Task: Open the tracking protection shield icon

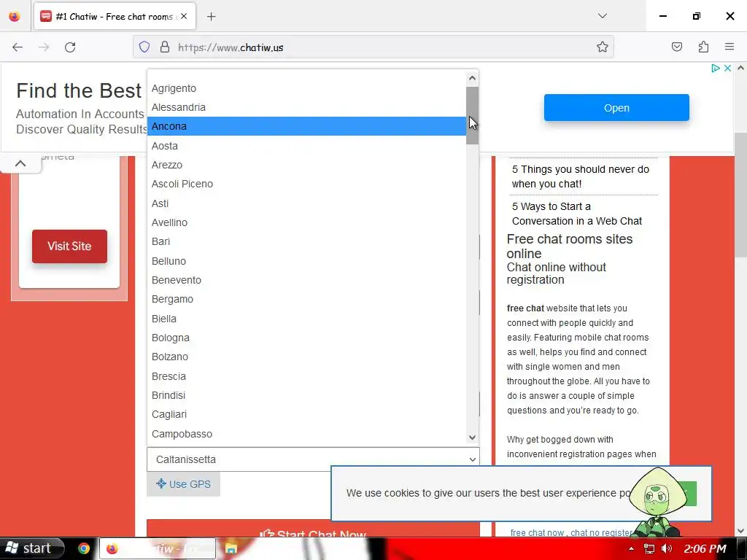Action: click(144, 47)
